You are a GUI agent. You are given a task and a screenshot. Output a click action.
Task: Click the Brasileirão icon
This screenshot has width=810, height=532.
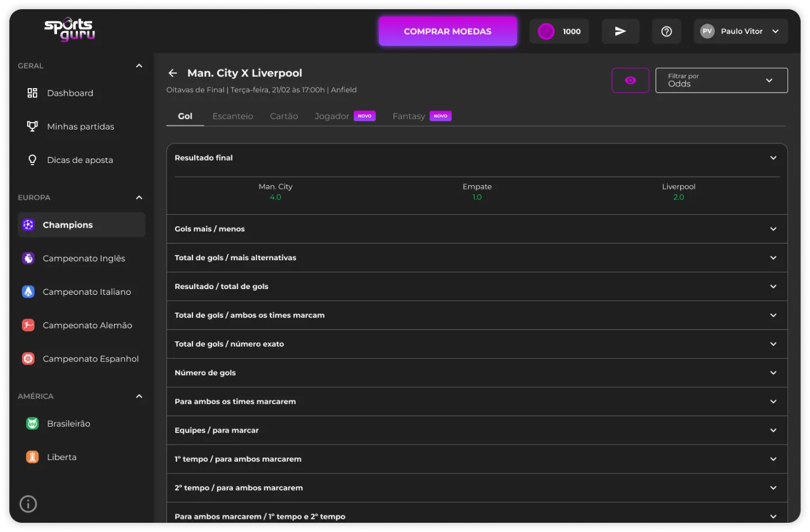click(32, 424)
